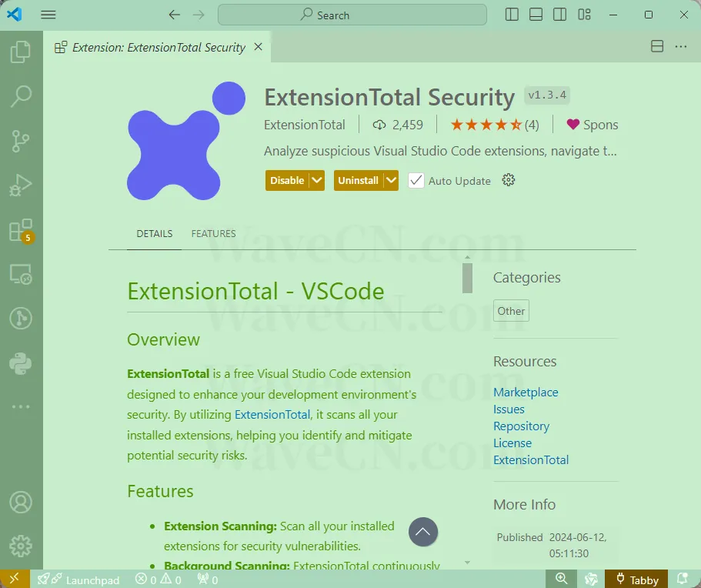This screenshot has height=588, width=701.
Task: Open the Repository resource link
Action: 521,426
